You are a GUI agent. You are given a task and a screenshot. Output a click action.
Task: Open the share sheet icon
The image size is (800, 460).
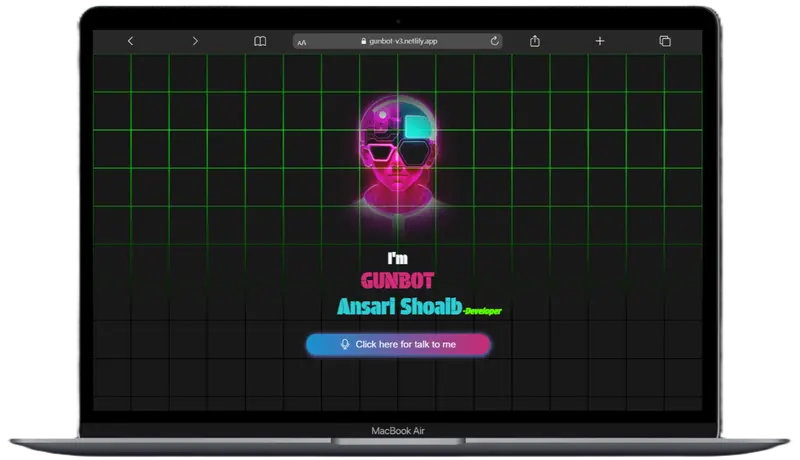click(535, 41)
